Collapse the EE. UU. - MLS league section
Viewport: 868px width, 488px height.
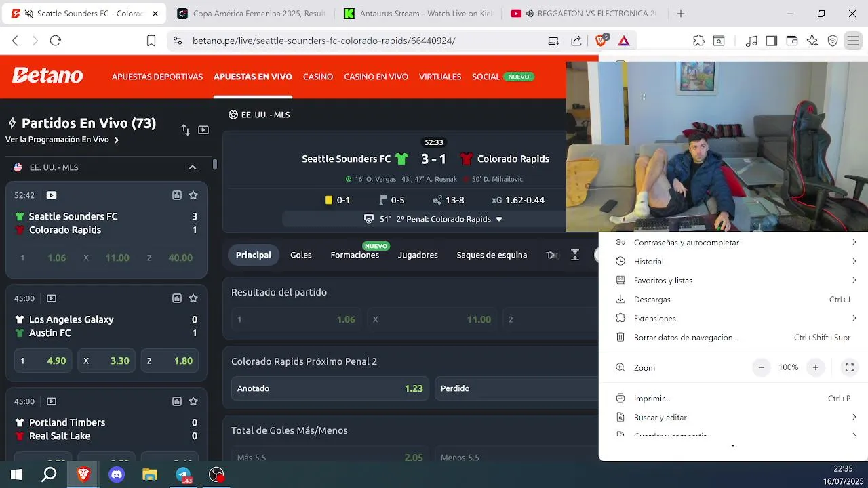click(193, 167)
